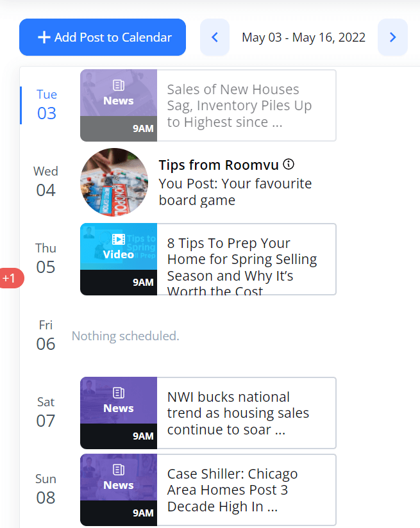
Task: Click the red +1 notification badge
Action: coord(10,278)
